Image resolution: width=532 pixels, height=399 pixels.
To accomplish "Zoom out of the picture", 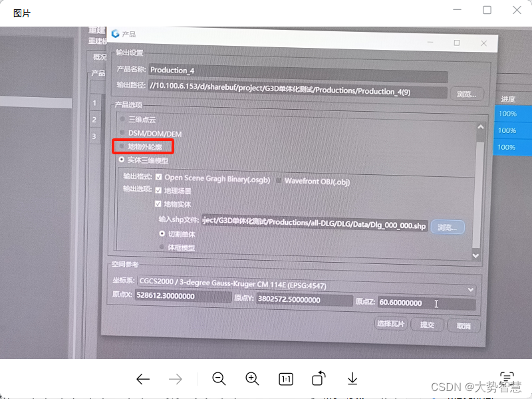I will pos(219,378).
